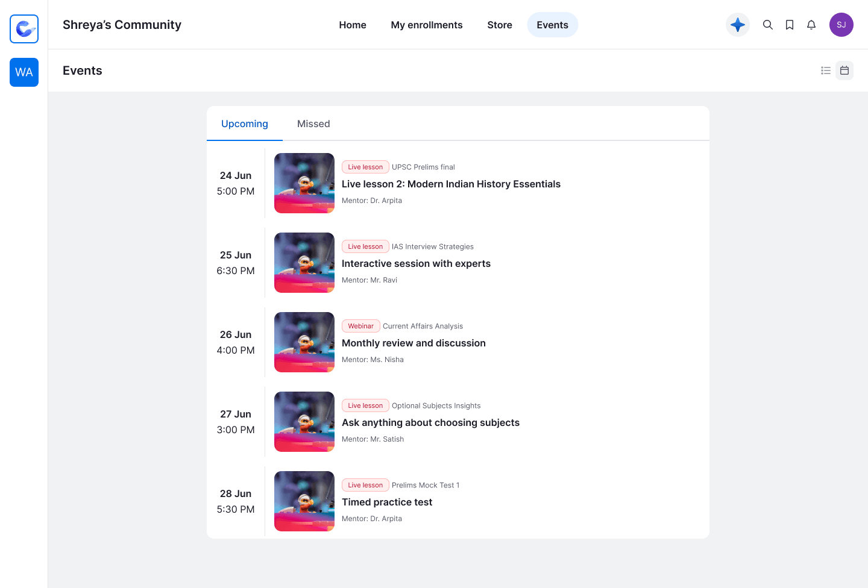Screen dimensions: 868x588
Task: Switch to calendar view icon
Action: [x=844, y=70]
